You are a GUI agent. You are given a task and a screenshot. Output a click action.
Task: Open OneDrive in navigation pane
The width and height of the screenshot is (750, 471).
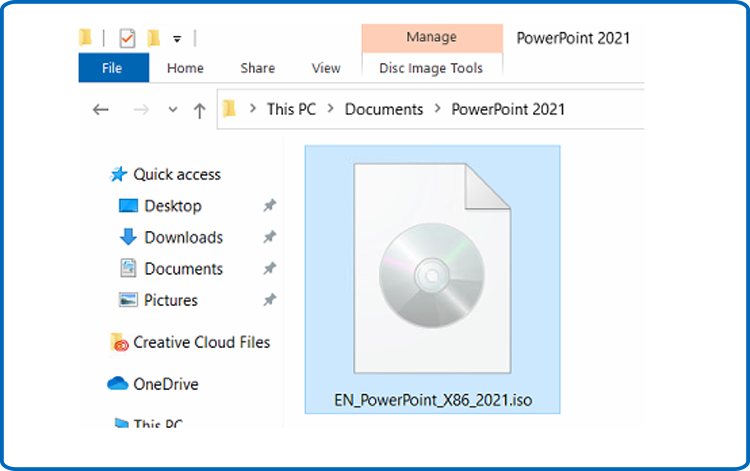tap(165, 384)
